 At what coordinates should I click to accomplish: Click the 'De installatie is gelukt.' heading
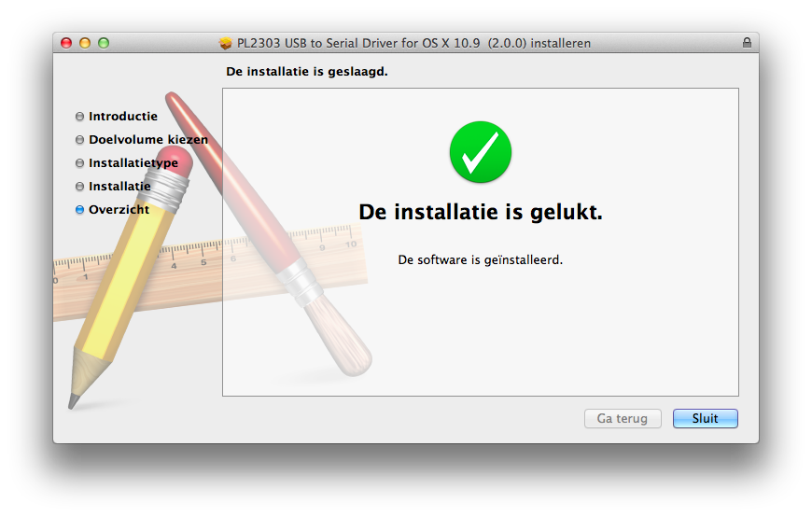pyautogui.click(x=481, y=212)
